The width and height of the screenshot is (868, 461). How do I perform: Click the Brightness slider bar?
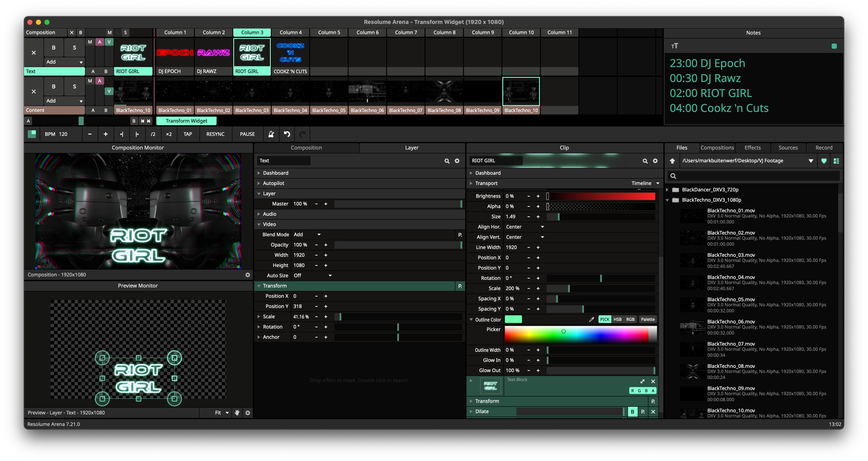(601, 196)
